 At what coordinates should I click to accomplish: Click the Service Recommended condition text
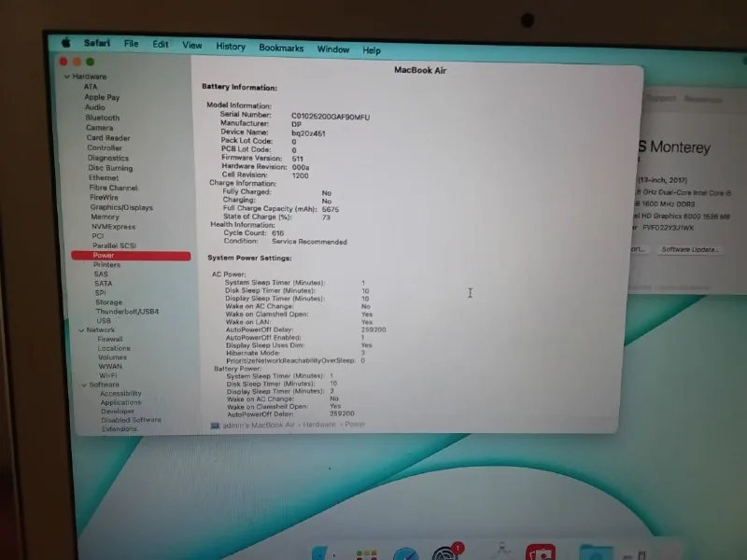(309, 242)
